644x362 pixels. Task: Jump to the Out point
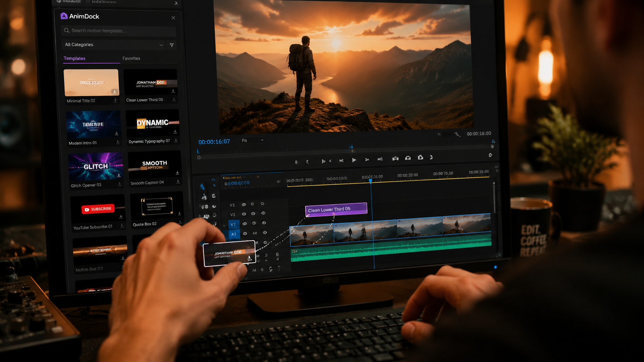point(380,159)
